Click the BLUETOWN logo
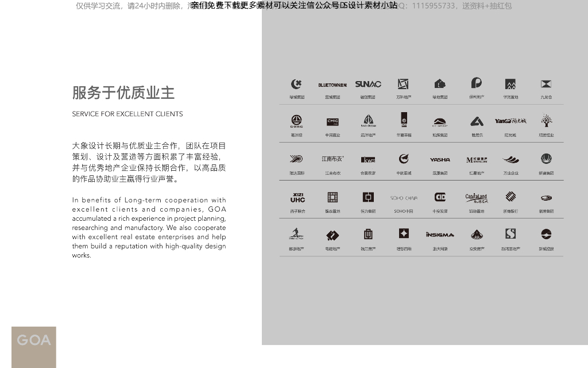This screenshot has height=368, width=588. click(332, 85)
